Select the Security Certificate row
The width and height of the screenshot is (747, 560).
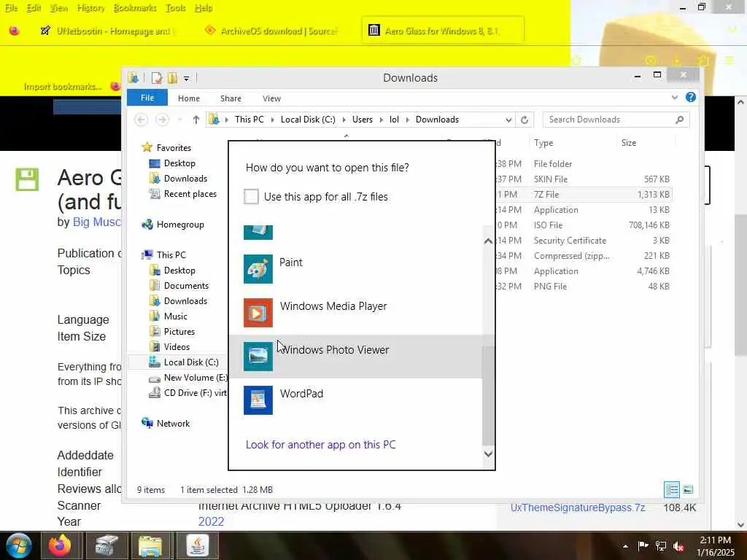click(584, 241)
